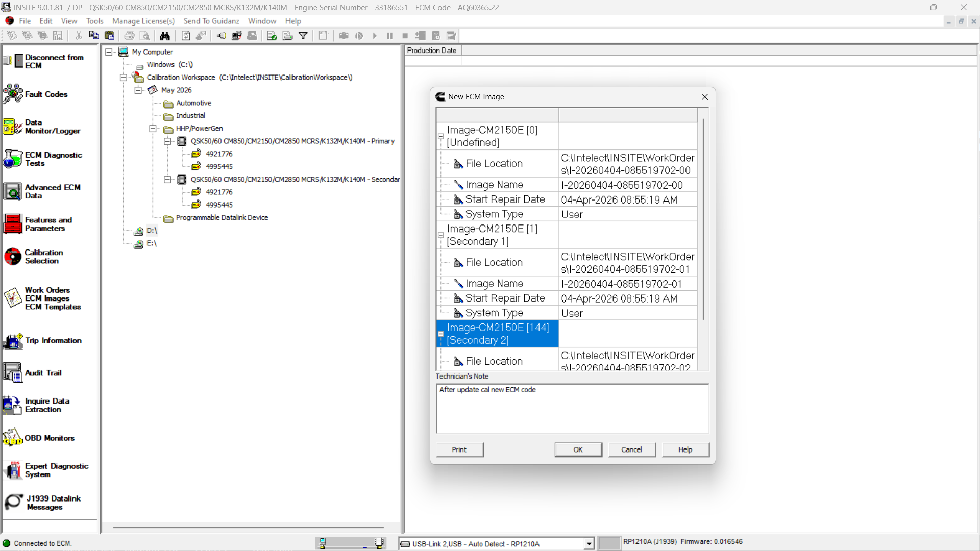Click the Production Date column header
Image resolution: width=980 pixels, height=551 pixels.
click(433, 51)
